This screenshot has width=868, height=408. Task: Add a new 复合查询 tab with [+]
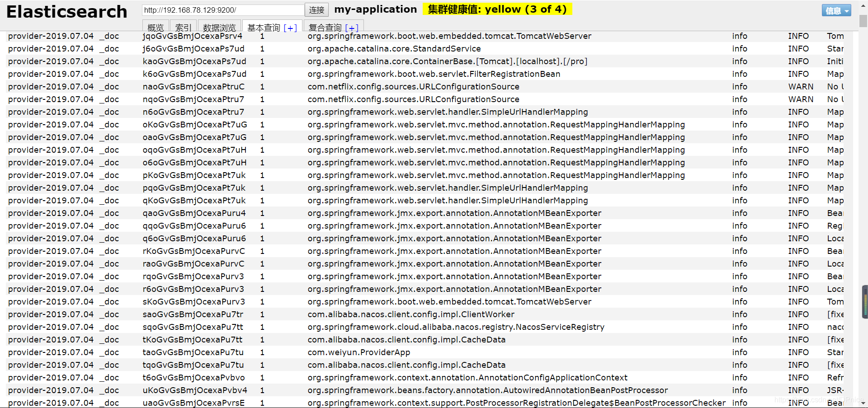click(352, 28)
